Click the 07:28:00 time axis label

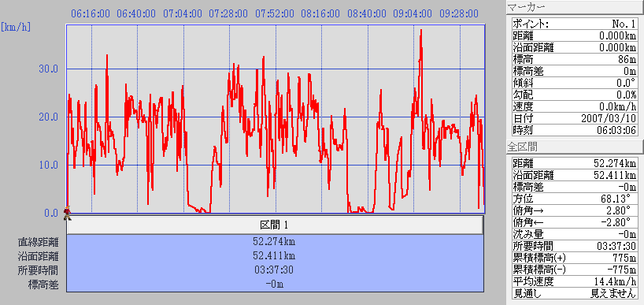229,13
